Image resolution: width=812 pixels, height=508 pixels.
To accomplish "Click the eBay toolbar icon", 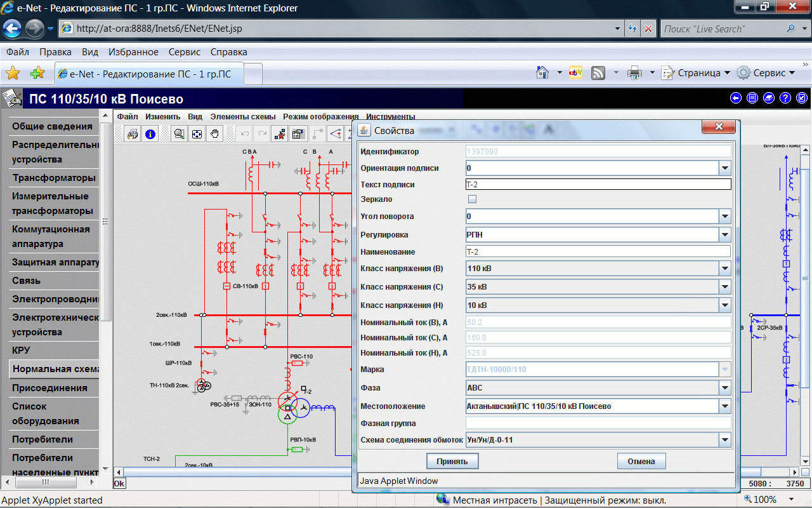I will click(576, 72).
